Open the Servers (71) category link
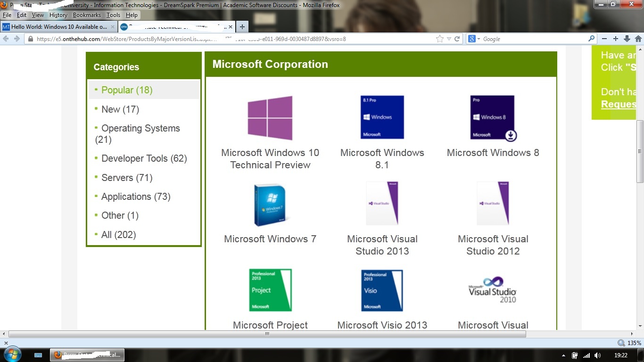The image size is (644, 362). (127, 178)
